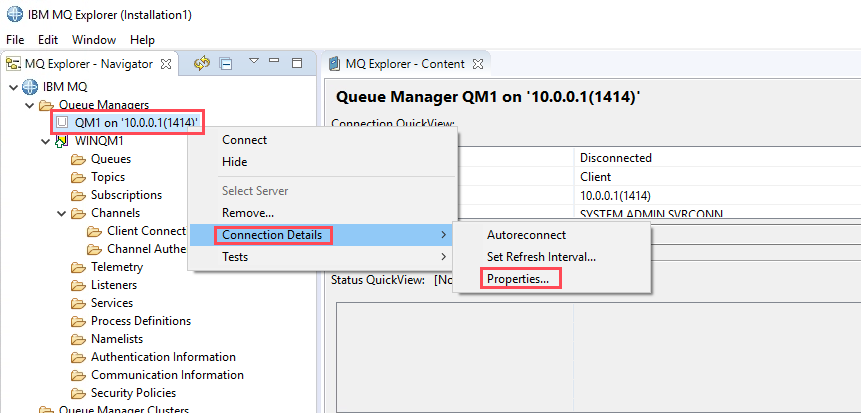Select the Queues tree item

pyautogui.click(x=111, y=159)
